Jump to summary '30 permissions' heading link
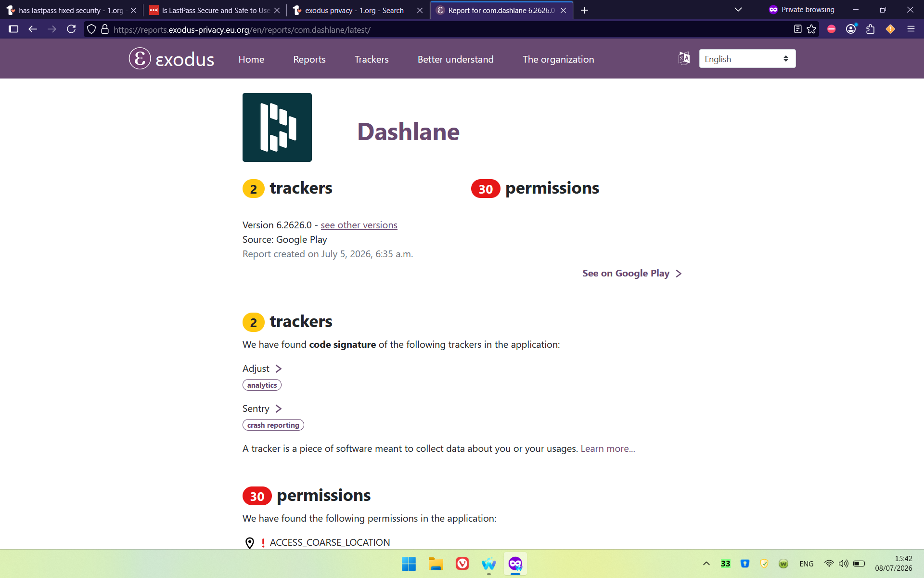Image resolution: width=924 pixels, height=578 pixels. click(535, 188)
